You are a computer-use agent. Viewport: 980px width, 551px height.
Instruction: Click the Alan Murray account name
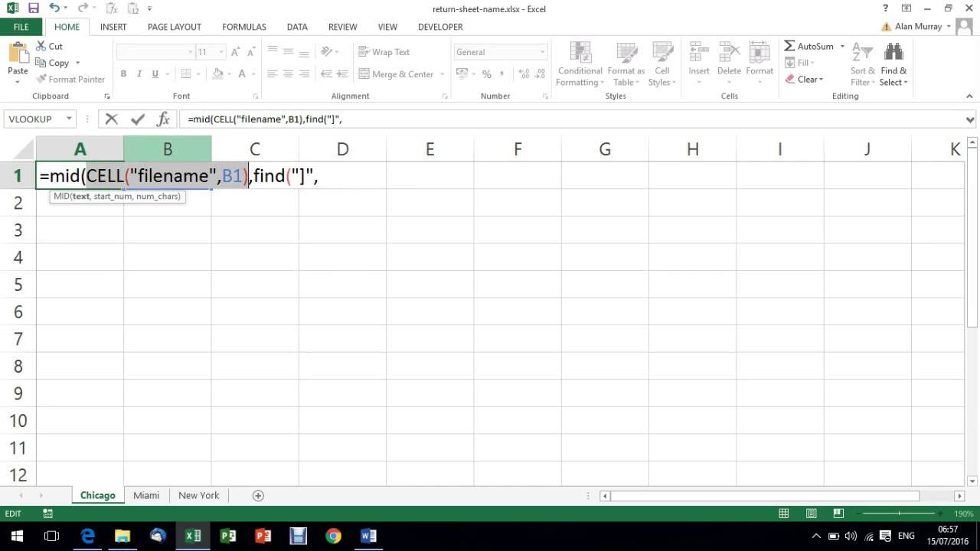tap(918, 27)
